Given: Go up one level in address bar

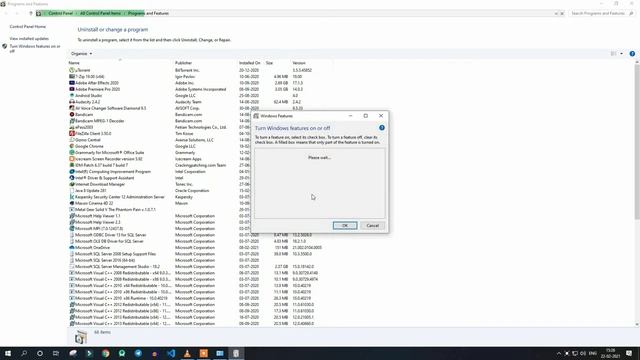Looking at the screenshot, I should point(31,13).
